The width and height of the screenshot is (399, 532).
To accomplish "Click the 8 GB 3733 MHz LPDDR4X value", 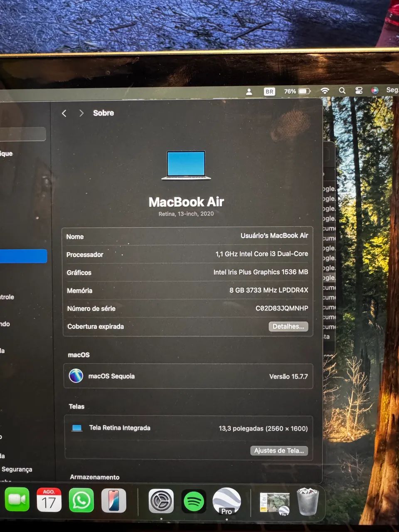I will [x=268, y=290].
